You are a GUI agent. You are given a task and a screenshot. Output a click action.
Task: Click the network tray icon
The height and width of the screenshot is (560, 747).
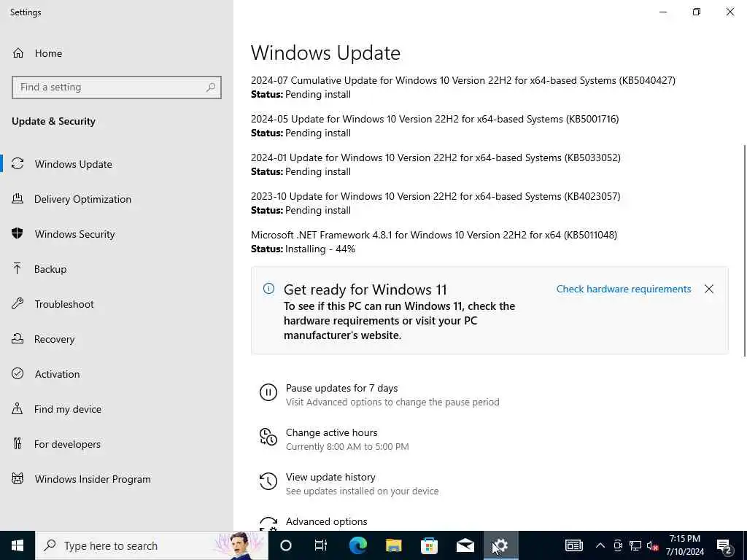[635, 545]
